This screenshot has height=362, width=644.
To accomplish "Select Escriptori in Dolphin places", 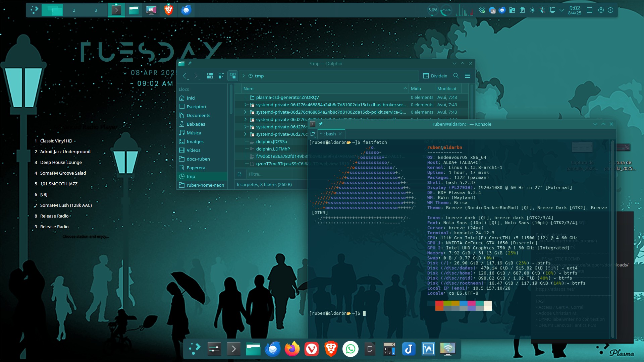I will pos(202,107).
